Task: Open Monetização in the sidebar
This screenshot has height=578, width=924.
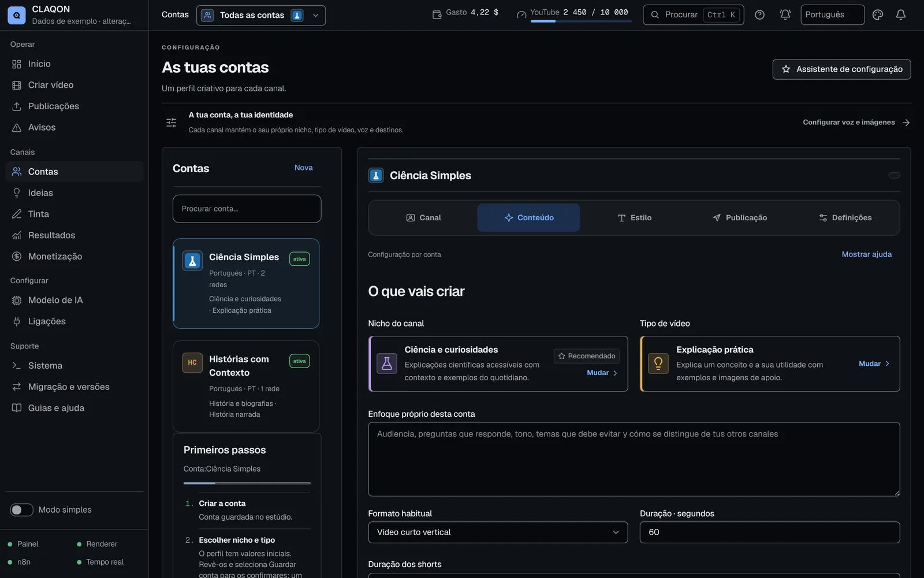Action: coord(74,256)
